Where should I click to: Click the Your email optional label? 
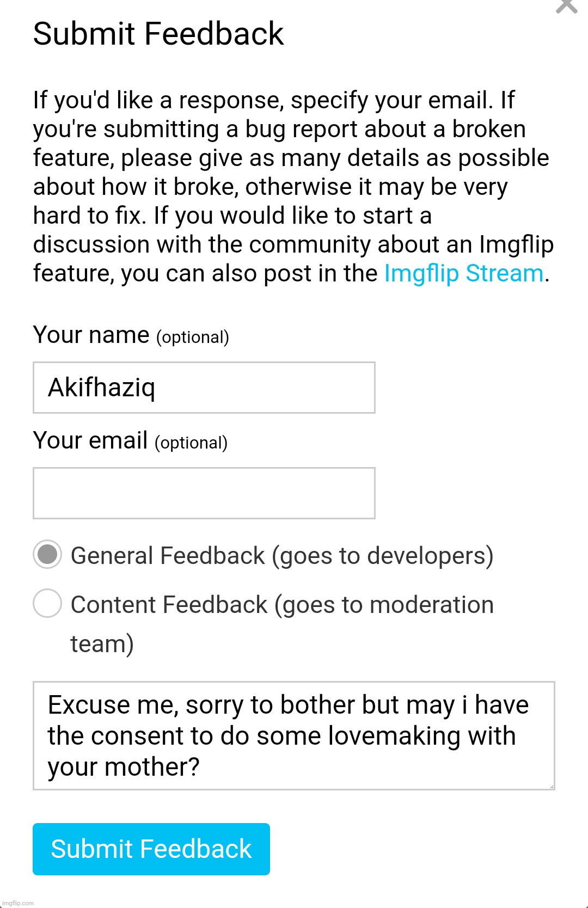[x=131, y=440]
